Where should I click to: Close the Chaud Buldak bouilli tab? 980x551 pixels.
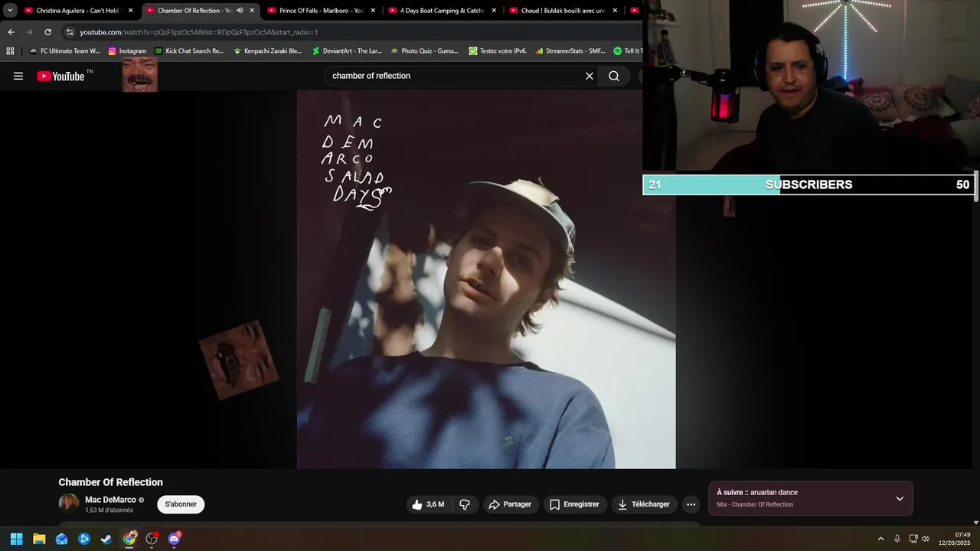click(615, 11)
